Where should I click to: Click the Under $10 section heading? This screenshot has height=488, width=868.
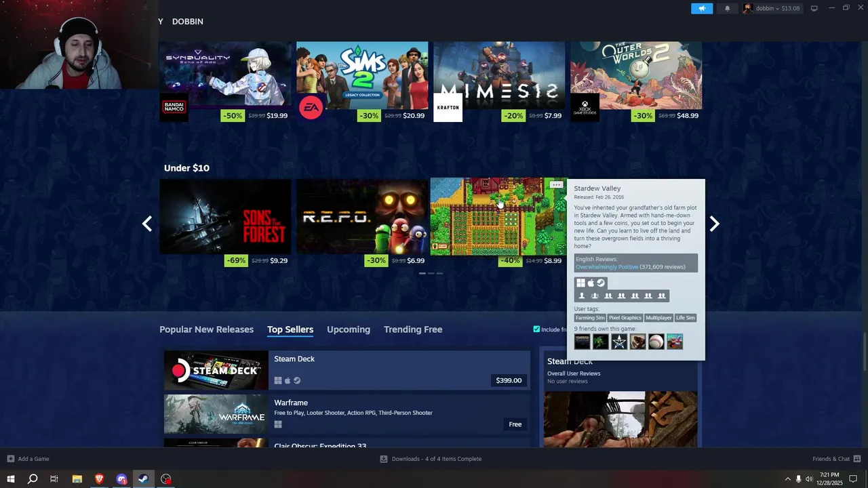[x=186, y=168]
